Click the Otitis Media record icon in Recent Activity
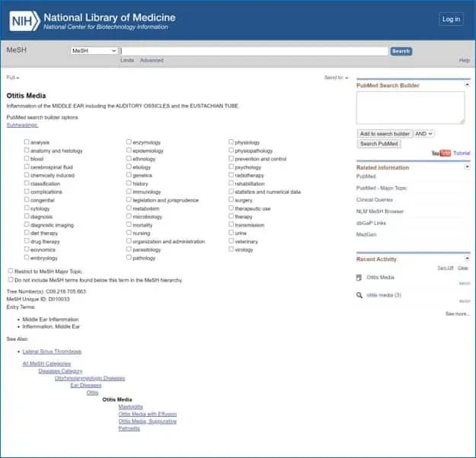 [359, 278]
